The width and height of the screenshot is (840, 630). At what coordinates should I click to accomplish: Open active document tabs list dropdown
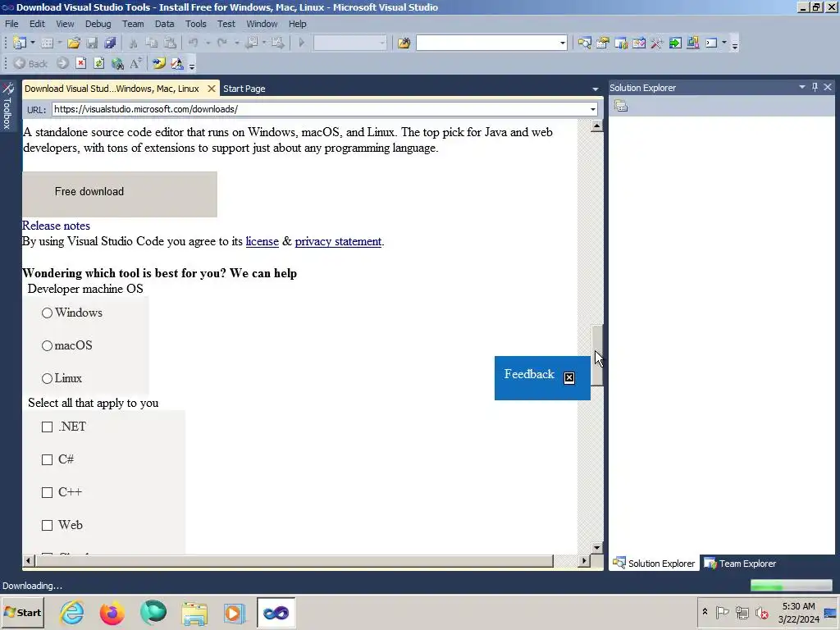coord(596,89)
